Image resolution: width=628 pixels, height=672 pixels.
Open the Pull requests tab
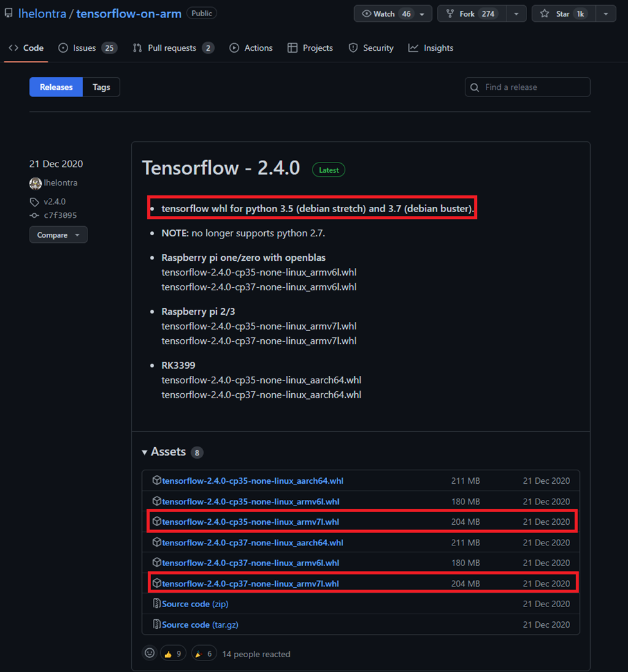(x=173, y=48)
